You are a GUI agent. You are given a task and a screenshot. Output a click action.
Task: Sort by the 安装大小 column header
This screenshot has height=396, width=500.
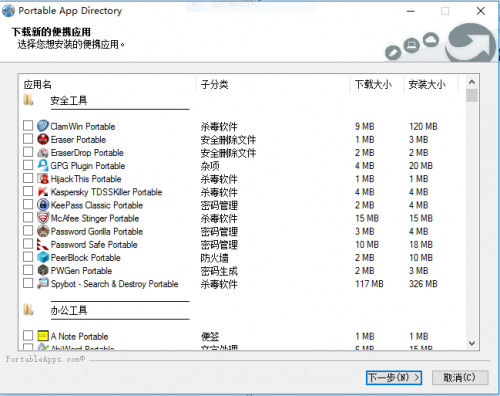click(x=431, y=84)
